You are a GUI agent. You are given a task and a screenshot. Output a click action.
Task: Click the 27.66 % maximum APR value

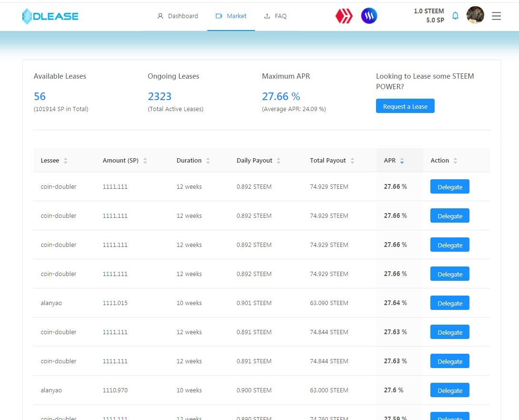[x=281, y=96]
